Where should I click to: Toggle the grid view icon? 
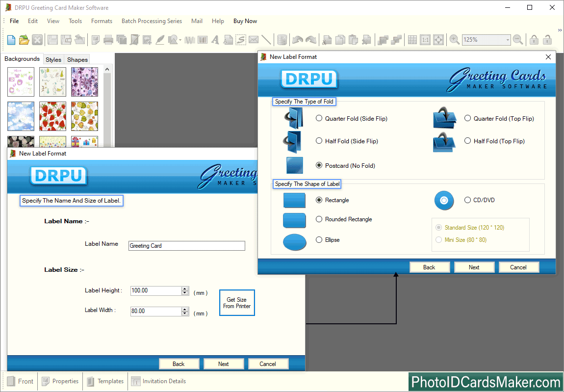[x=412, y=40]
